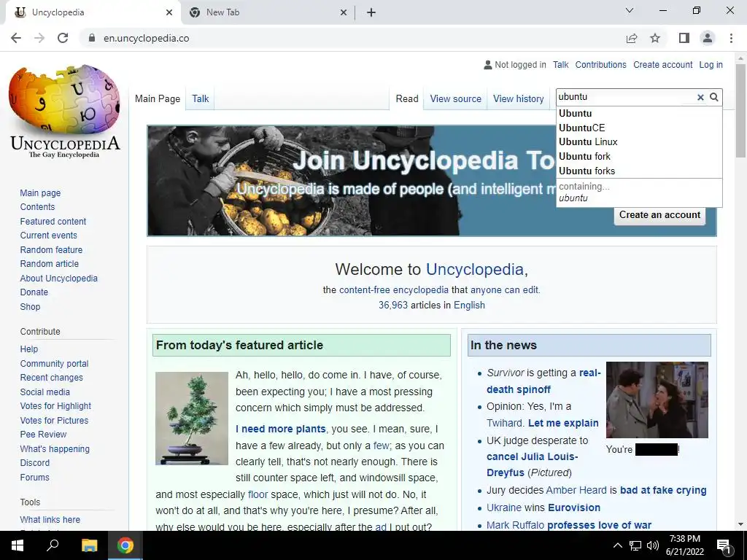Open the Chrome profile avatar

(708, 38)
